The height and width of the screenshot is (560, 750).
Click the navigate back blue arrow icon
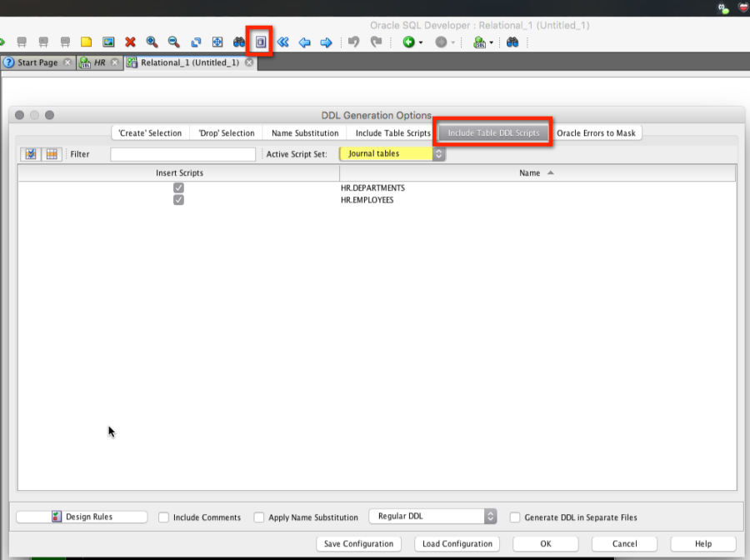[x=304, y=42]
